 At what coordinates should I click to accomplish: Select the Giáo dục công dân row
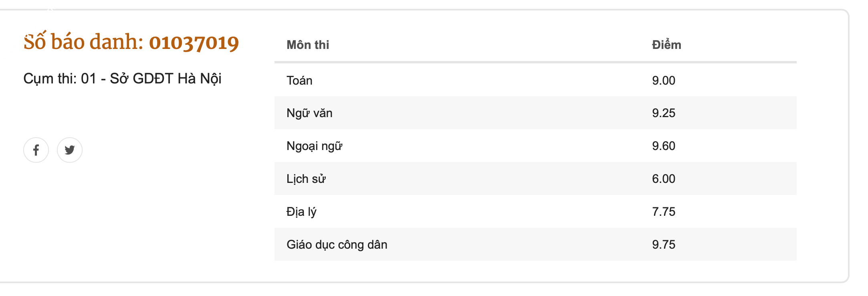535,244
